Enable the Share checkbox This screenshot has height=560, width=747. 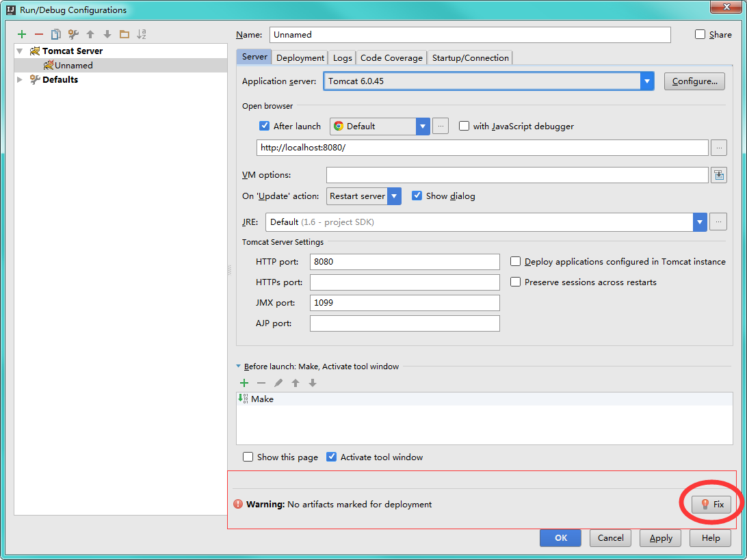pos(700,34)
